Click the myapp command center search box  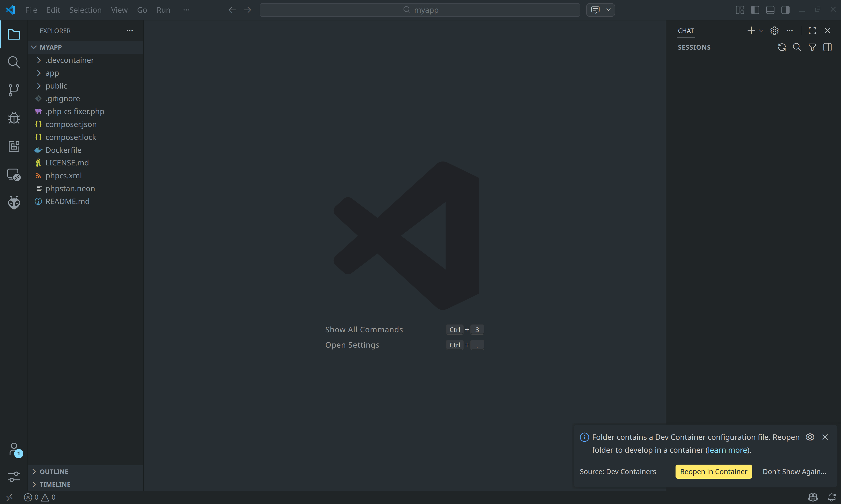coord(420,10)
